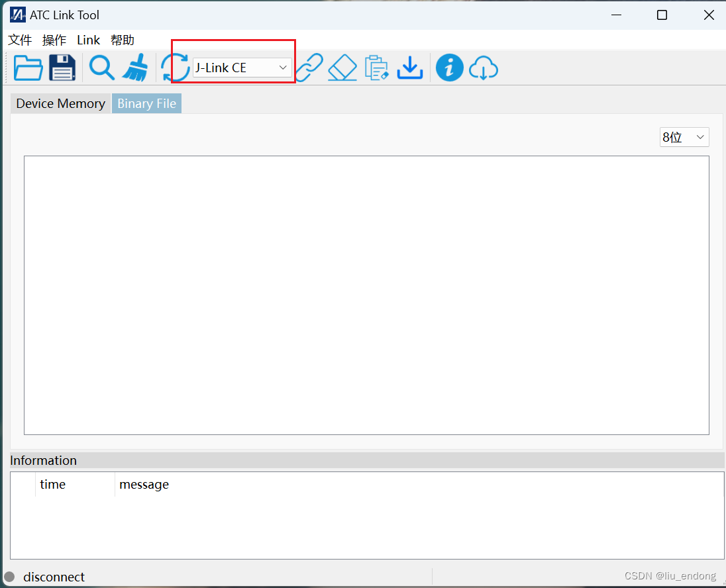Click the message column header
This screenshot has height=588, width=726.
click(144, 484)
